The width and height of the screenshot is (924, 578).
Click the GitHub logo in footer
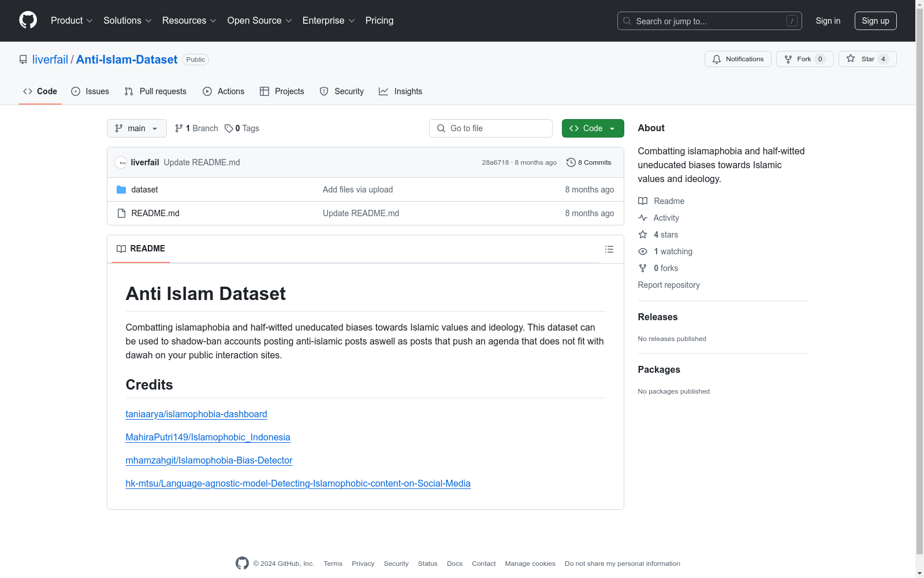tap(242, 563)
